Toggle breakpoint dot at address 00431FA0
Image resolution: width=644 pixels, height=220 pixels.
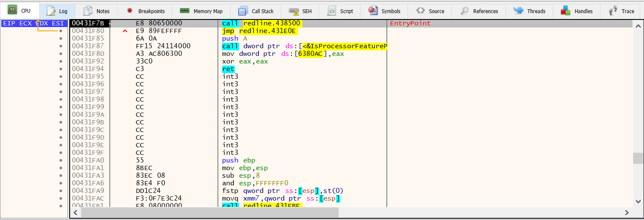click(61, 160)
